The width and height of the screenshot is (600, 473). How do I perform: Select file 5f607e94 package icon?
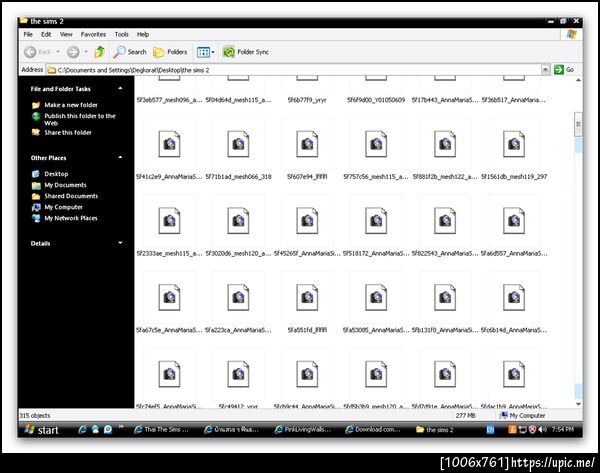coord(307,144)
